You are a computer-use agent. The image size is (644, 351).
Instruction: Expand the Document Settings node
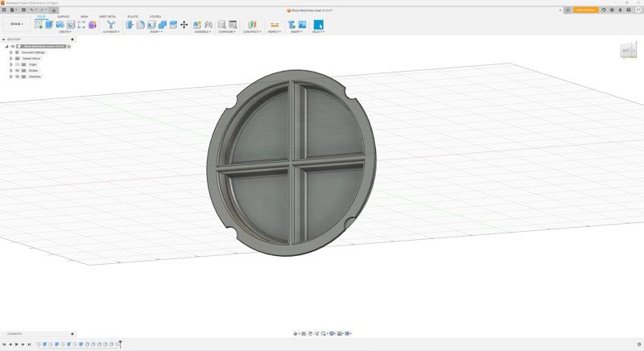coord(11,52)
